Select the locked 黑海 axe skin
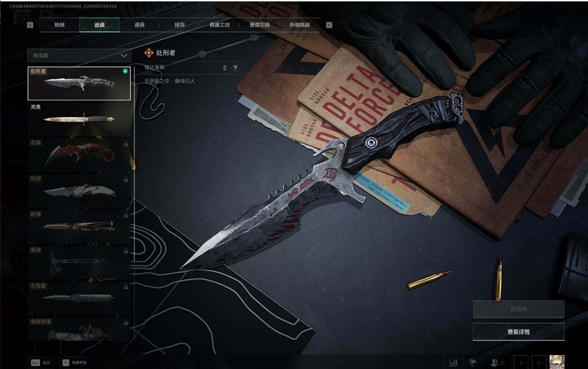This screenshot has width=588, height=369. pyautogui.click(x=79, y=262)
